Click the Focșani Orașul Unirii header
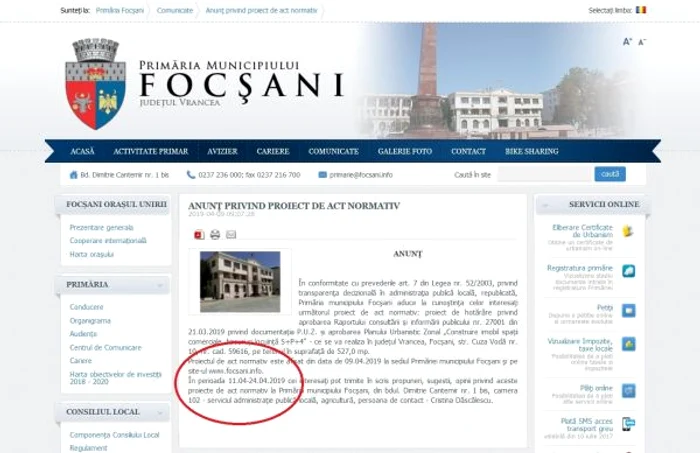The height and width of the screenshot is (453, 700). (x=116, y=204)
